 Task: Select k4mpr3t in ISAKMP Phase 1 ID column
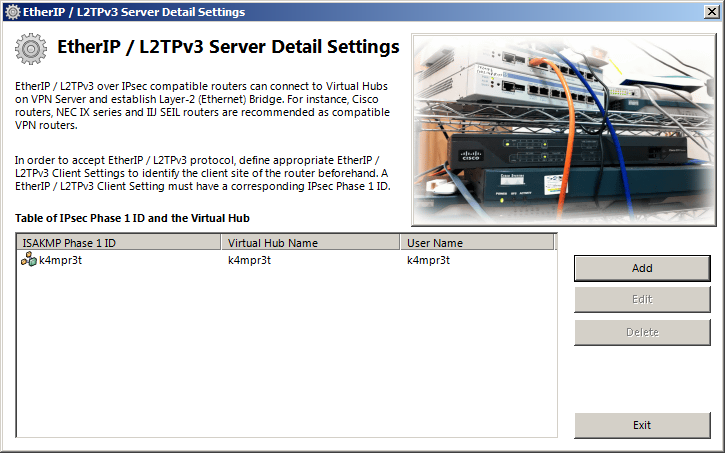[x=61, y=260]
